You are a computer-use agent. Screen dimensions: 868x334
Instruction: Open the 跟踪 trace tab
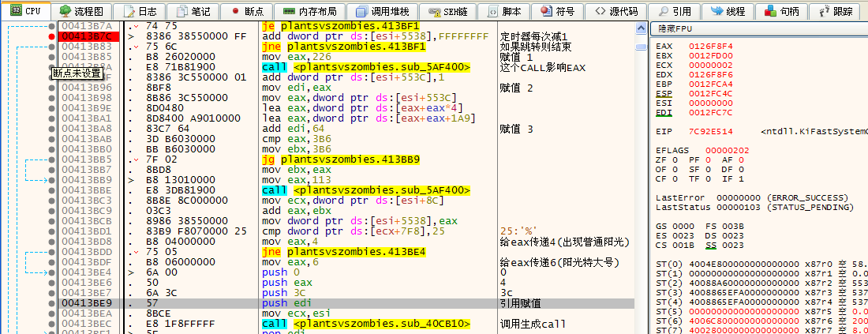click(x=836, y=10)
